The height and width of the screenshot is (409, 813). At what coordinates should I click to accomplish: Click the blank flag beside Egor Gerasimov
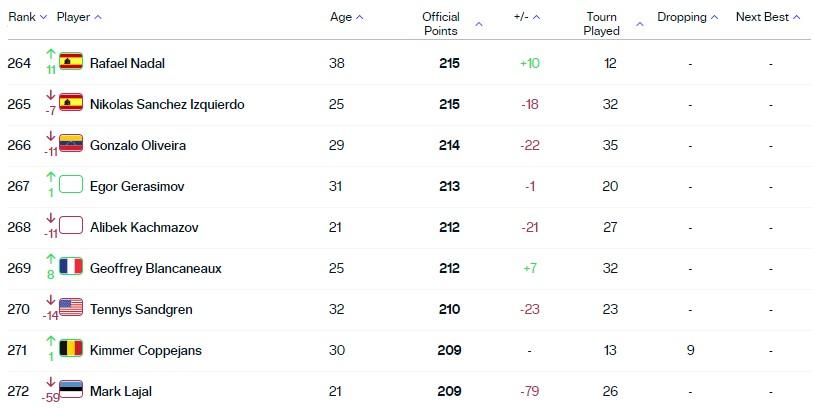[71, 184]
